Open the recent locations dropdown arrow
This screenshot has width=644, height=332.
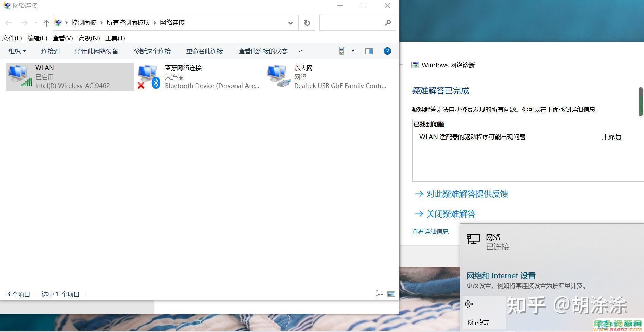[36, 23]
